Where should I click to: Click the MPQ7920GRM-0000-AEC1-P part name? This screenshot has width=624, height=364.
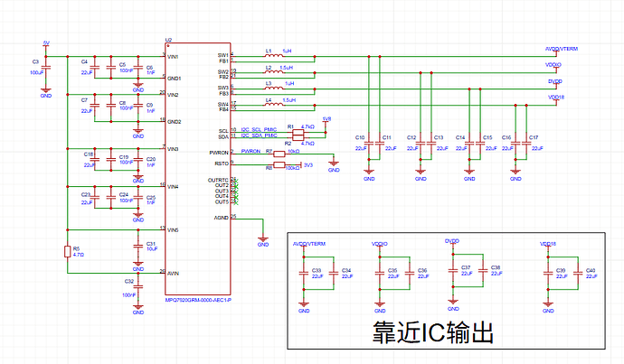(x=198, y=299)
